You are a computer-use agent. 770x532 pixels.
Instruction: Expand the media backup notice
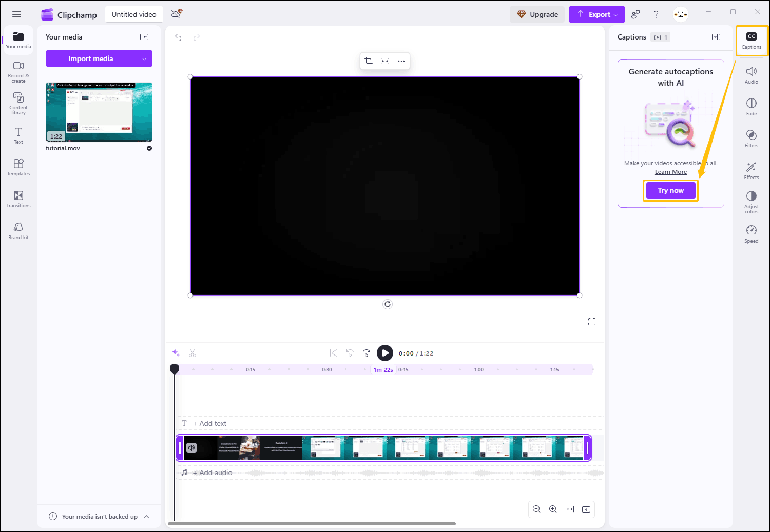point(147,517)
